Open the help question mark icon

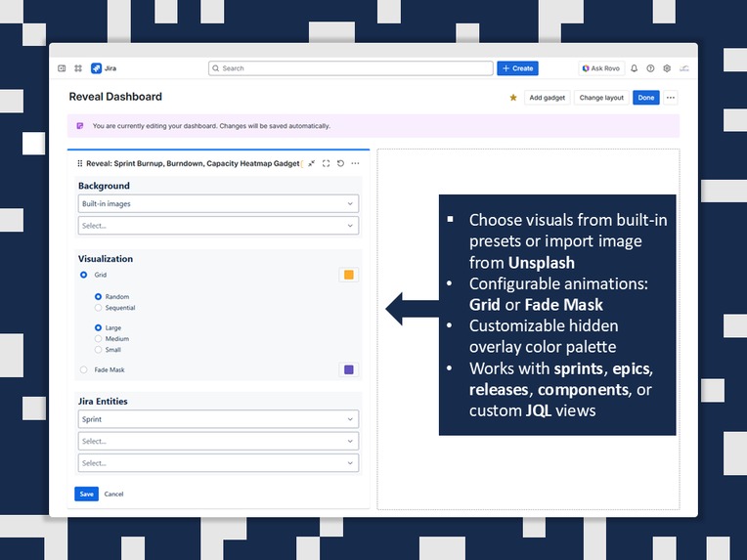point(650,68)
